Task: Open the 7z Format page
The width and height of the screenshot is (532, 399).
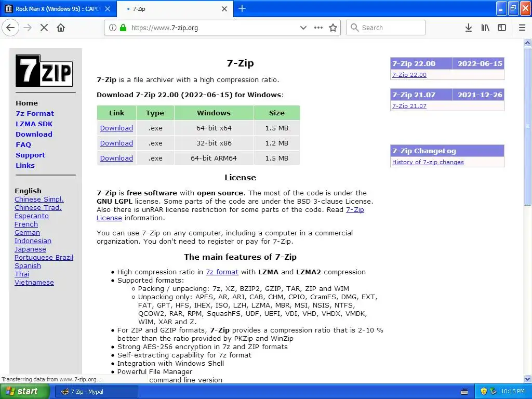Action: [35, 113]
